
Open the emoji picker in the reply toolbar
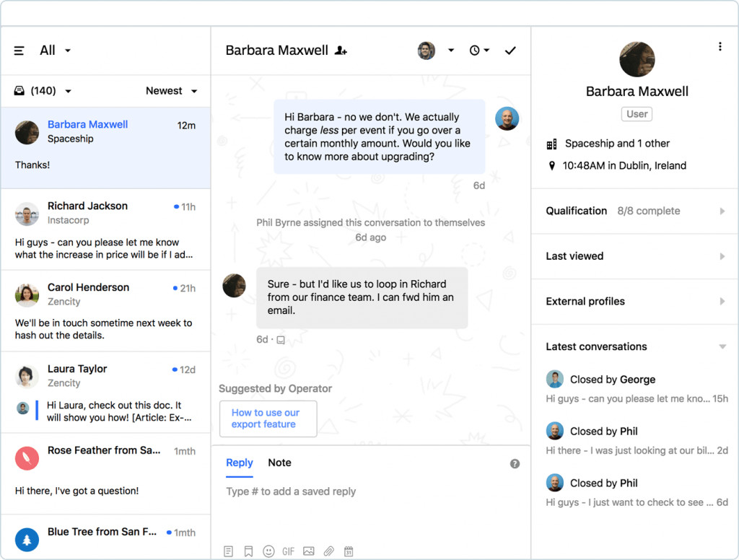click(x=268, y=551)
